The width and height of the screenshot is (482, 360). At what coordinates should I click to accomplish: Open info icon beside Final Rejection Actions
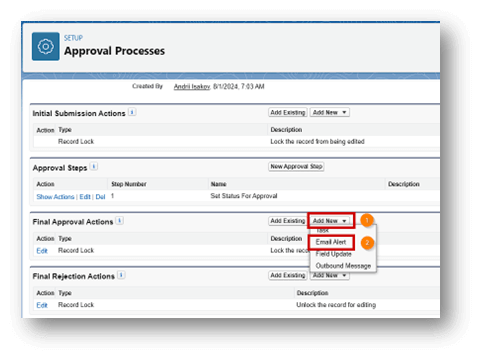click(x=121, y=275)
